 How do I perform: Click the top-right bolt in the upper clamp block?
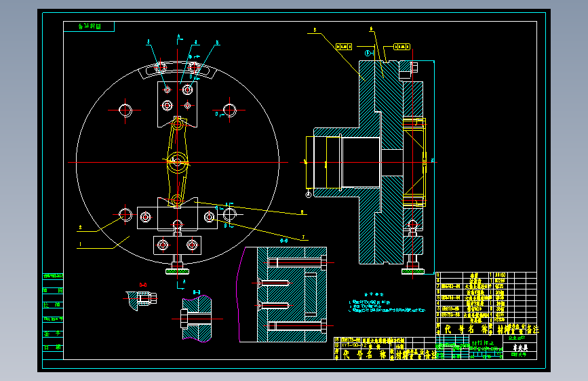tap(187, 89)
